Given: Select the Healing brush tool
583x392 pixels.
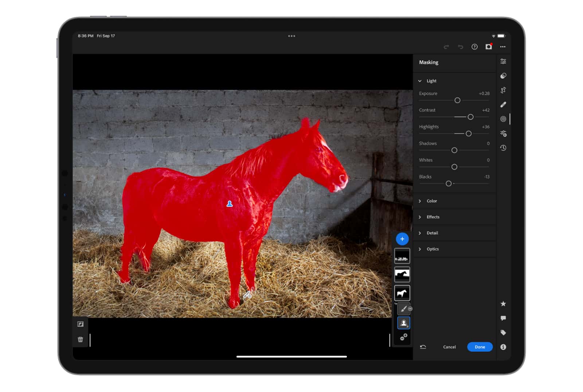Looking at the screenshot, I should coord(503,105).
